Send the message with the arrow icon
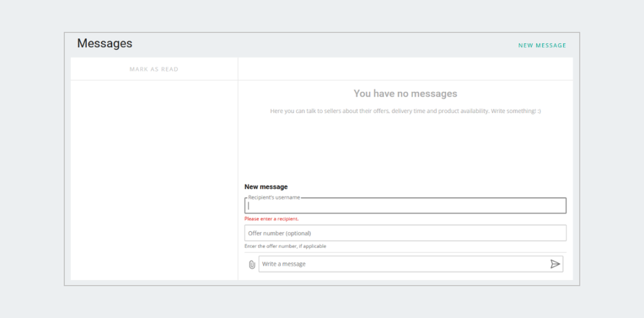The image size is (644, 318). (555, 264)
